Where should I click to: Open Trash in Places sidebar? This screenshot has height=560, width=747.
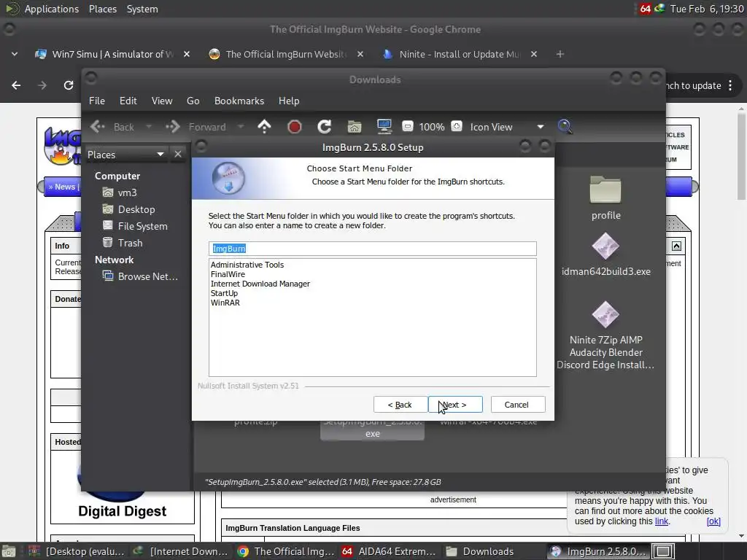click(130, 243)
